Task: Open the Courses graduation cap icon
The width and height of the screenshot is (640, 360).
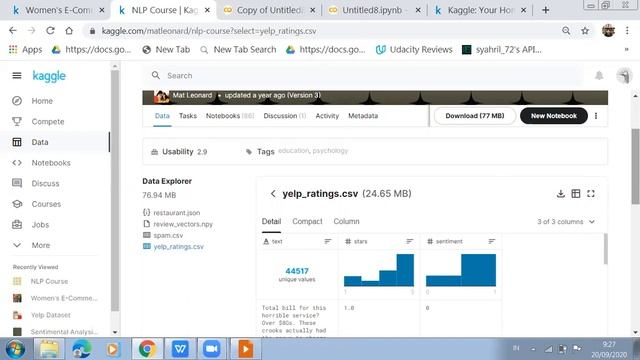Action: [x=17, y=204]
